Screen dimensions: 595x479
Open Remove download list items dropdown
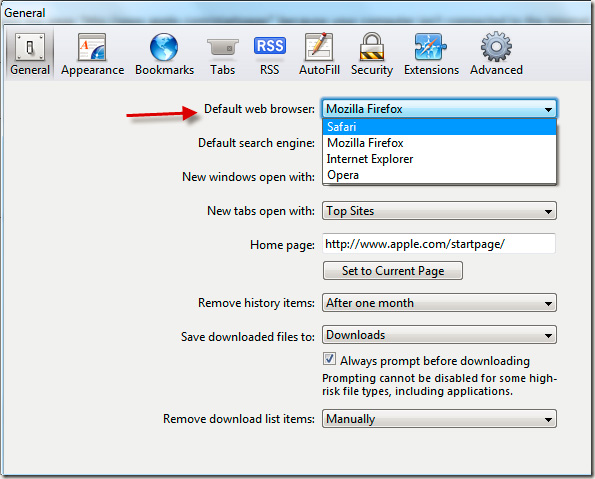click(439, 419)
